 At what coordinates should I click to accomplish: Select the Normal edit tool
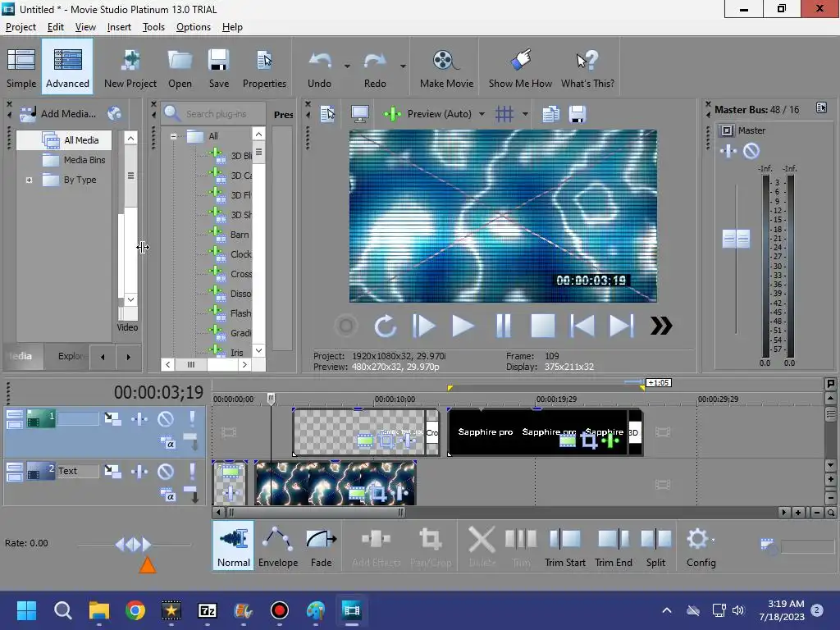pos(234,546)
